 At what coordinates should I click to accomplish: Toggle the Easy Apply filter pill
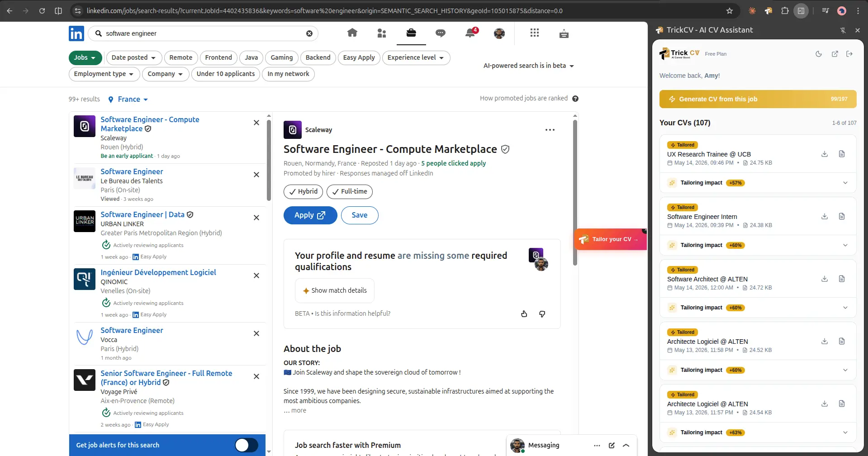(359, 57)
